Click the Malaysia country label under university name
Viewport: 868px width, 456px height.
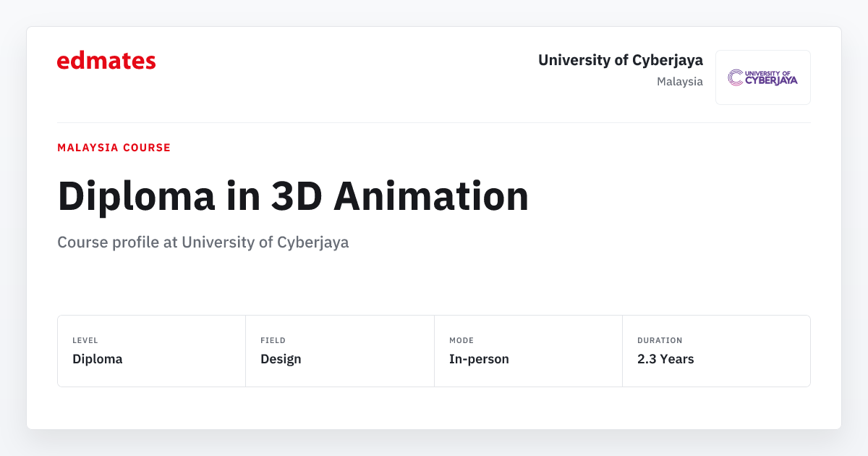[x=680, y=82]
